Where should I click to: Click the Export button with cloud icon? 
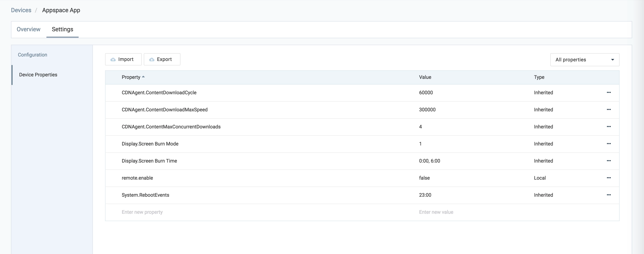[x=162, y=59]
